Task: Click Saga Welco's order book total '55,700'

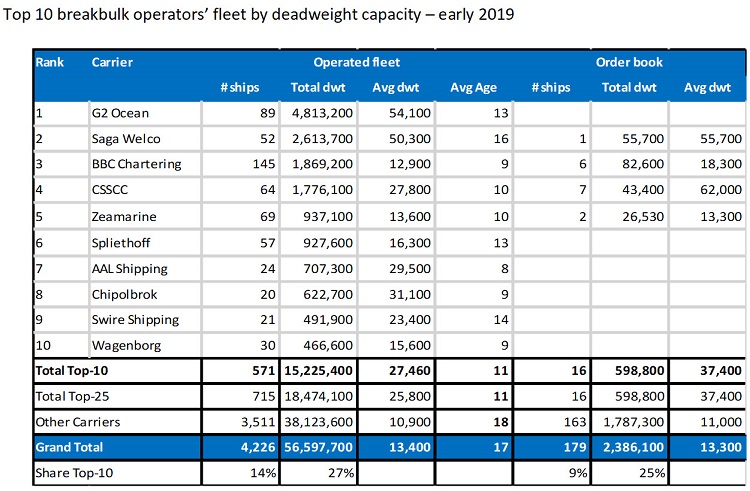Action: [x=643, y=139]
